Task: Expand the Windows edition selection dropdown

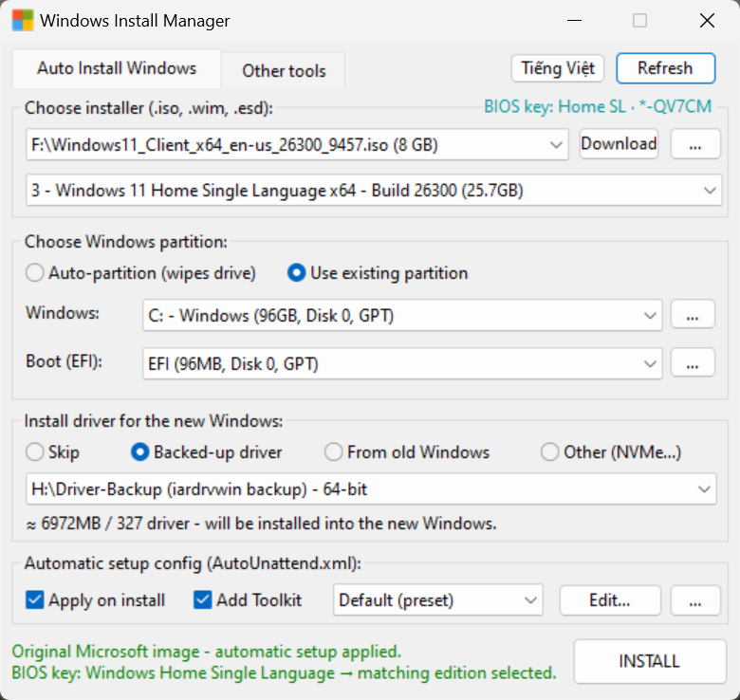Action: pyautogui.click(x=374, y=190)
